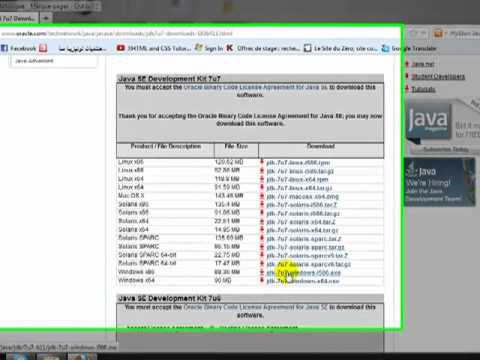Screen dimensions: 480x360
Task: Click the Google Translate bookmark icon
Action: coord(385,48)
